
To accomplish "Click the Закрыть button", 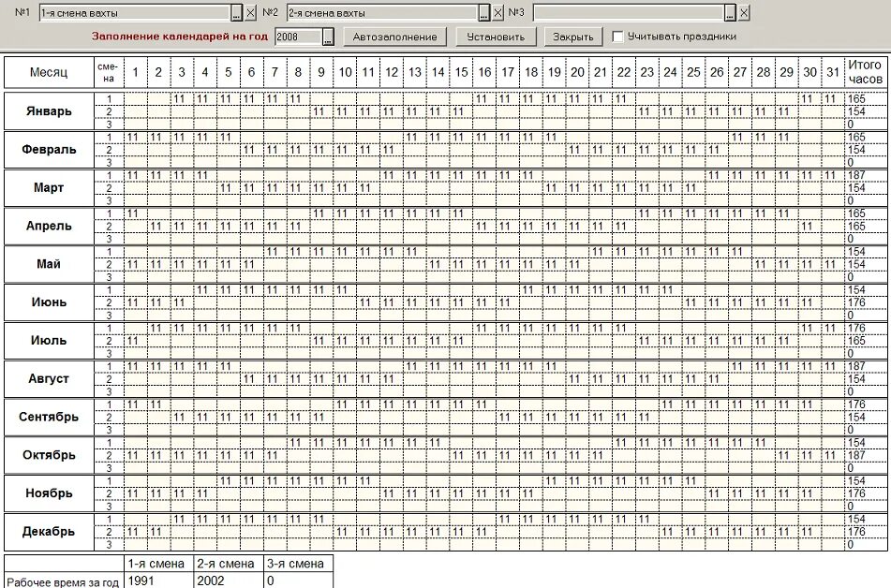I will (572, 37).
